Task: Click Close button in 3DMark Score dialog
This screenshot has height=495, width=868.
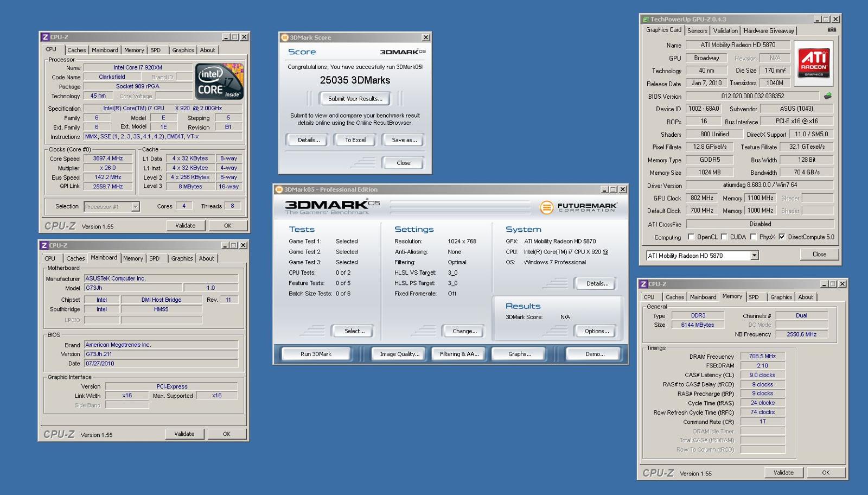Action: (x=403, y=163)
